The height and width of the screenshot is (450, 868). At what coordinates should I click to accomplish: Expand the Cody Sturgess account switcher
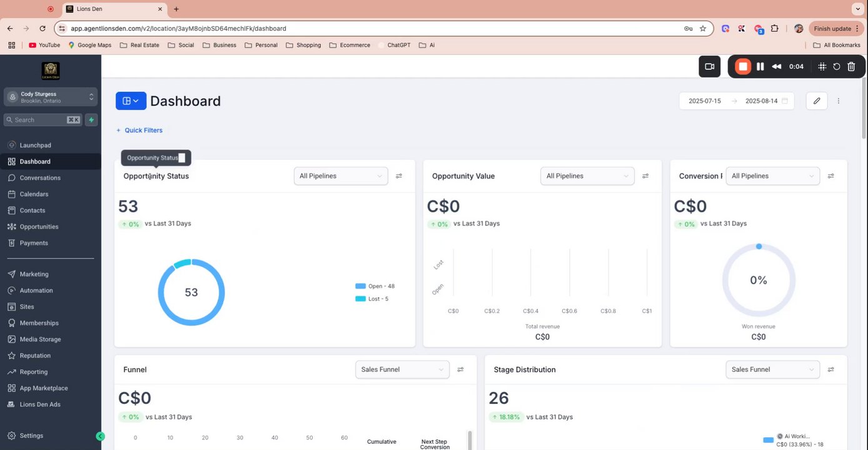click(51, 97)
